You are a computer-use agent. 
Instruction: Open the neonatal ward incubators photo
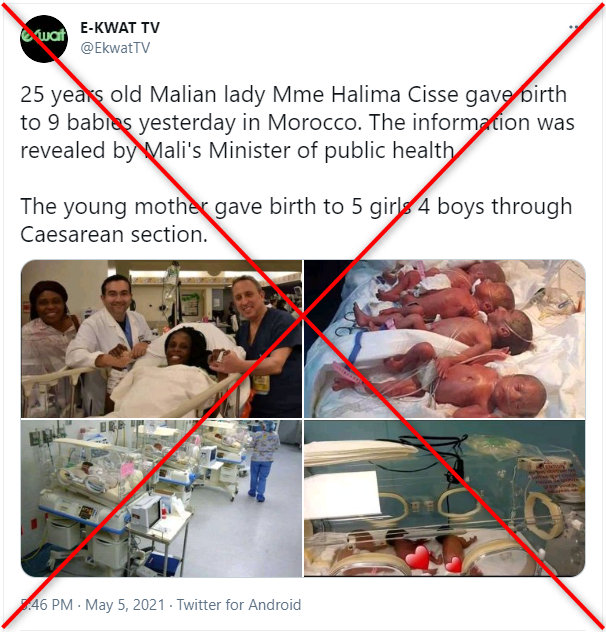click(x=161, y=498)
